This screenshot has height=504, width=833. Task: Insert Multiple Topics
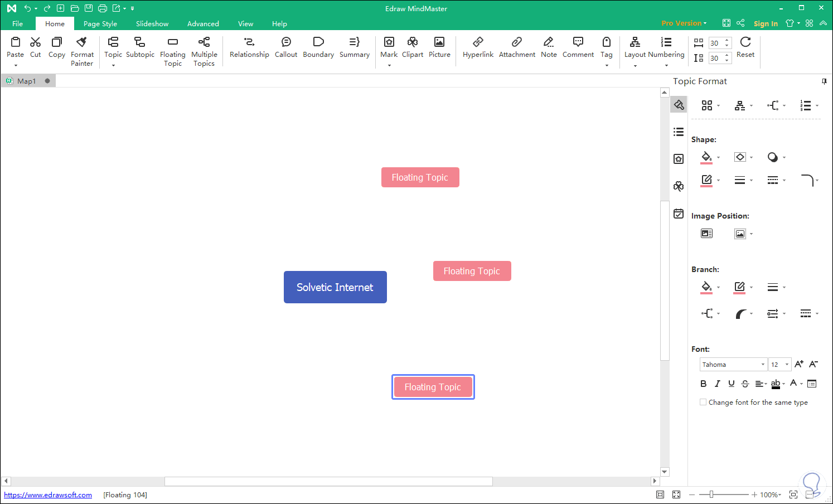click(204, 51)
